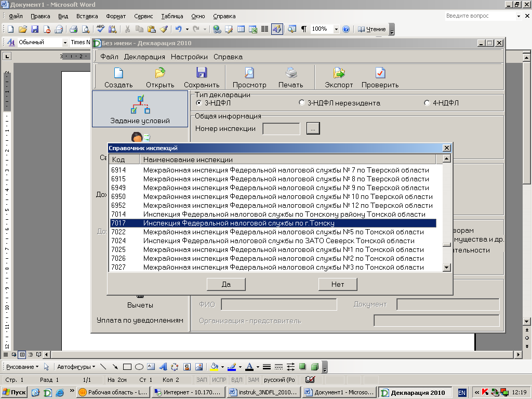Create a new blank document in Word

click(x=10, y=29)
